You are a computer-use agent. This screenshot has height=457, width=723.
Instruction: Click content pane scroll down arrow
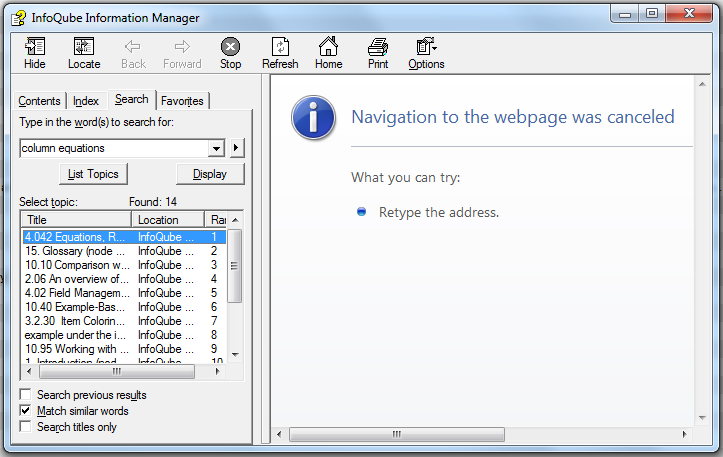pyautogui.click(x=702, y=418)
